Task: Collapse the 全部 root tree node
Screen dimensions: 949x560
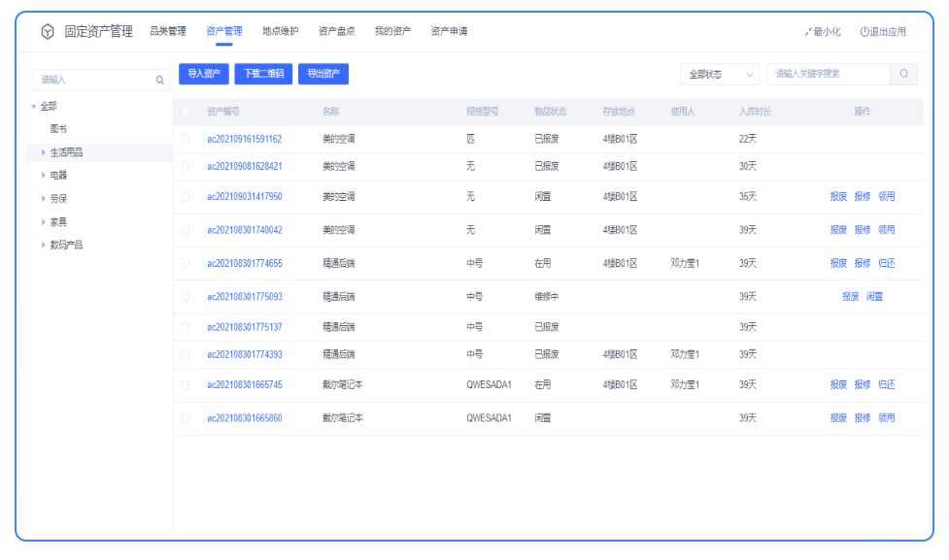Action: (x=34, y=106)
